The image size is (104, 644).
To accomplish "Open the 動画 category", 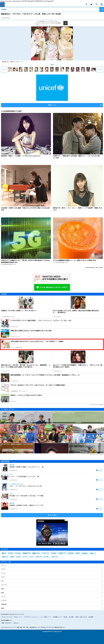I will (52, 608).
